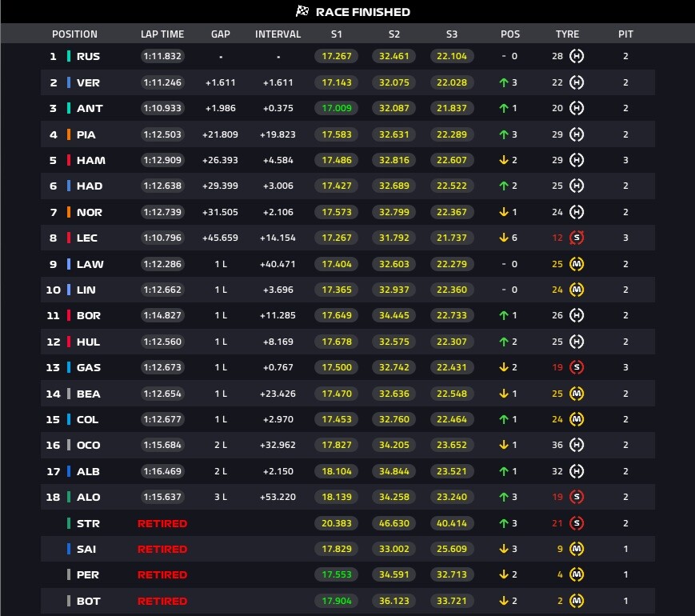The image size is (695, 616).
Task: Click green up arrow in HAD row
Action: (x=504, y=186)
